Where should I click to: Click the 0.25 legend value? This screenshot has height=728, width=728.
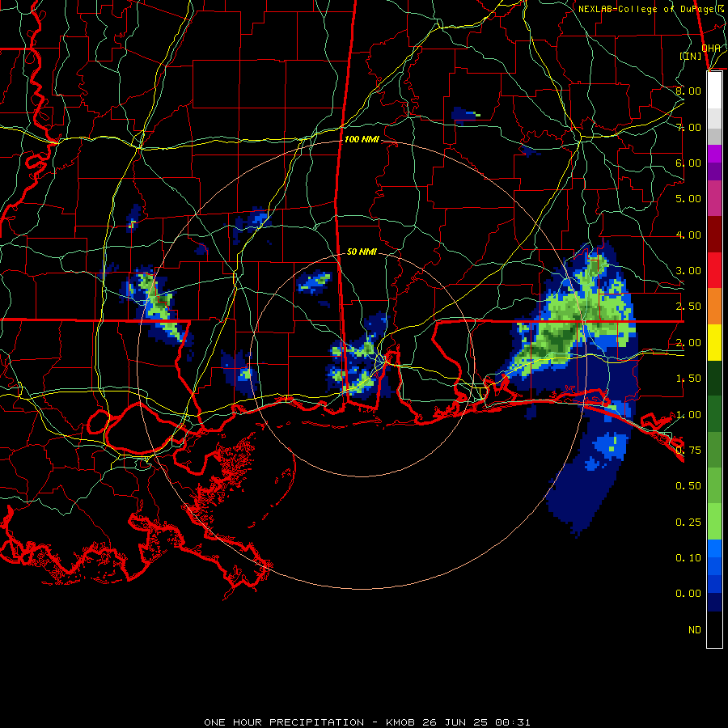[x=688, y=523]
